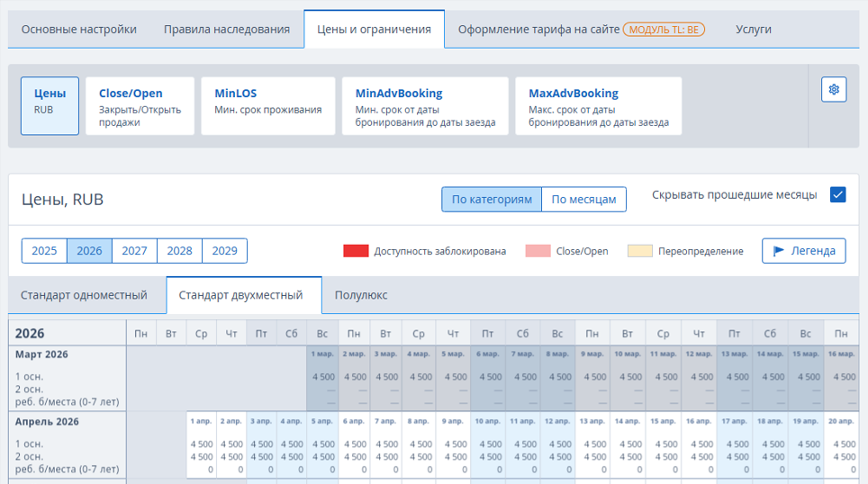Open the MinAdvBooking restriction card

pos(425,106)
